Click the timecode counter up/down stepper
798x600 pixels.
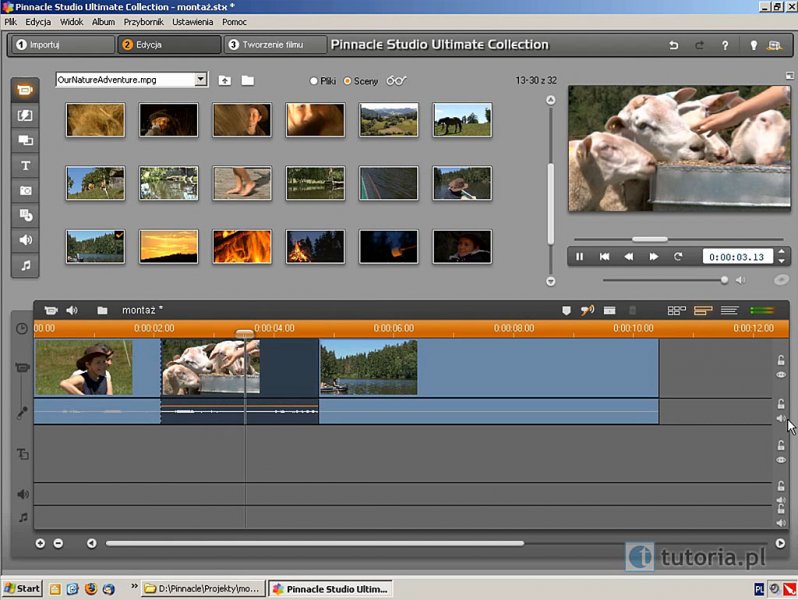[x=781, y=256]
